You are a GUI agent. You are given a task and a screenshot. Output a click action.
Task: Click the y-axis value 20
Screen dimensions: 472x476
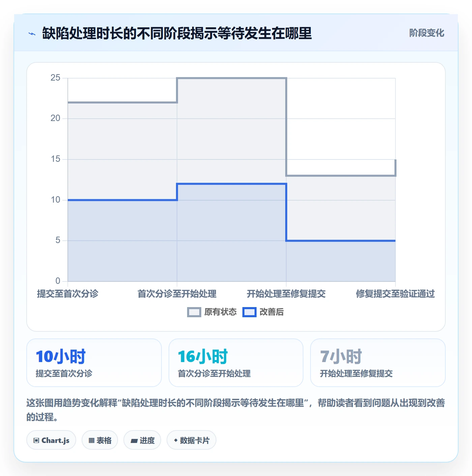click(55, 118)
